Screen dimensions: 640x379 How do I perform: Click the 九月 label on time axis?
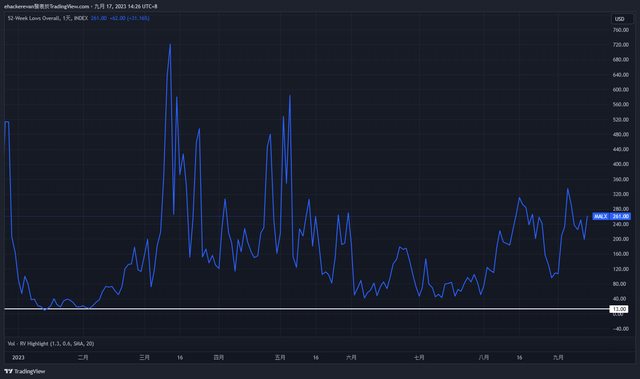(x=558, y=357)
